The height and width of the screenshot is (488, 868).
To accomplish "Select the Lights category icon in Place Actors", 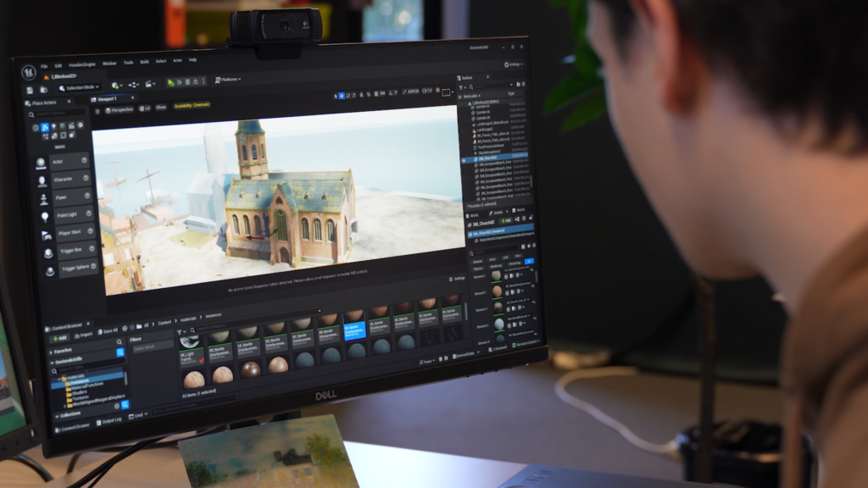I will (53, 127).
